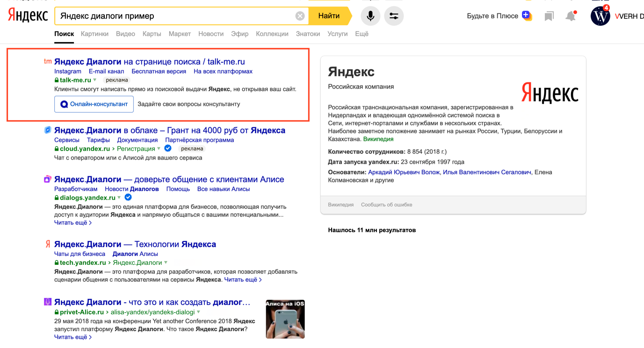
Task: Open cloud.yandex.ru Регистрация dropdown arrow
Action: (159, 149)
